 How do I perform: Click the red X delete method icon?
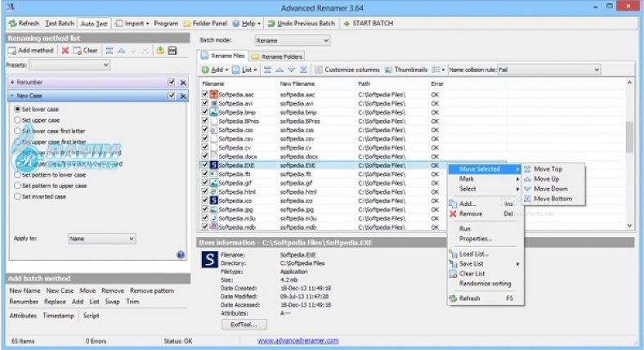[x=65, y=51]
